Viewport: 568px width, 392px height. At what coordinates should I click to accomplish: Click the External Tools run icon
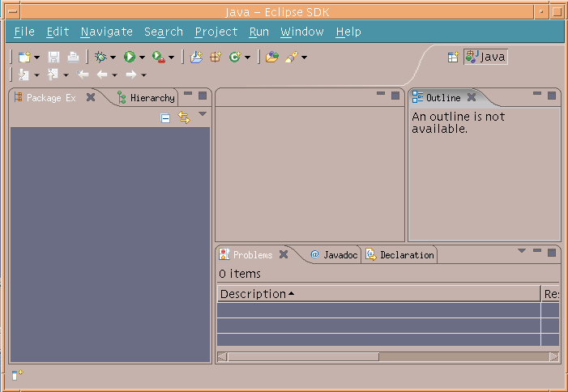coord(159,58)
